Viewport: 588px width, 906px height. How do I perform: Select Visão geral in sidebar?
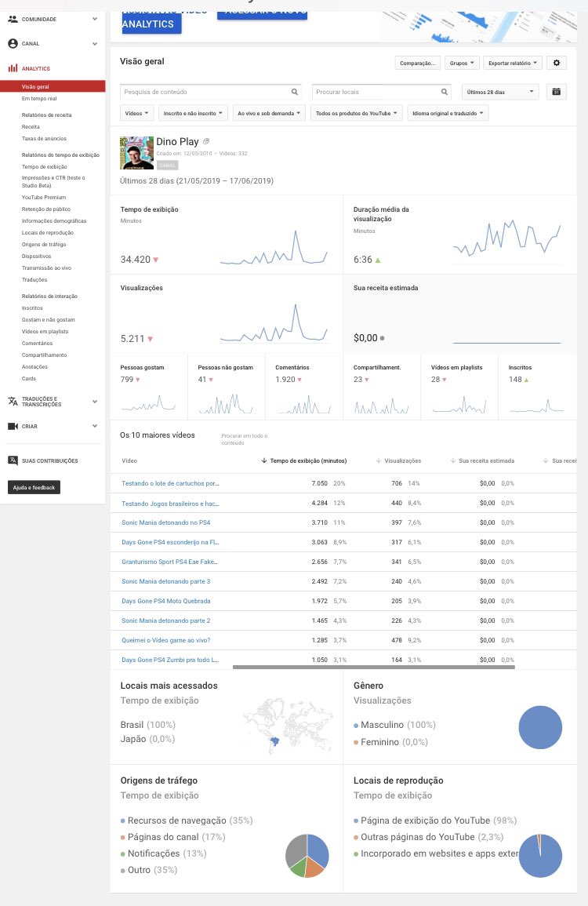[x=53, y=86]
